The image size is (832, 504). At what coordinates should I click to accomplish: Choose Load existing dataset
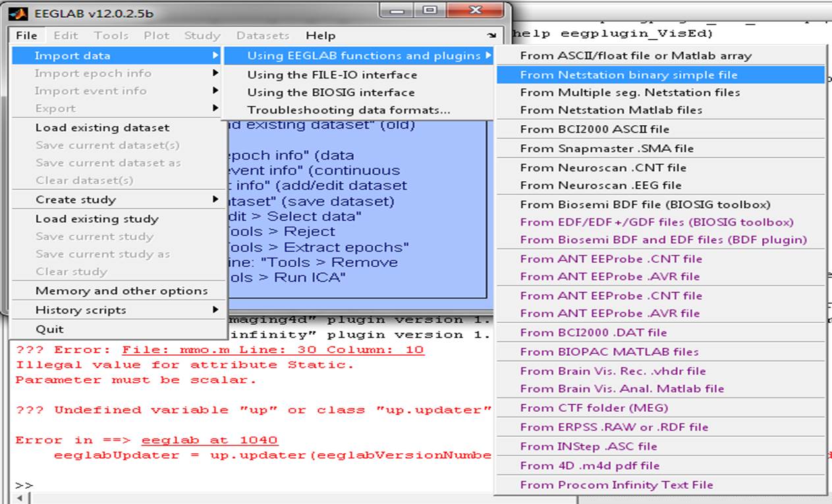coord(119,128)
